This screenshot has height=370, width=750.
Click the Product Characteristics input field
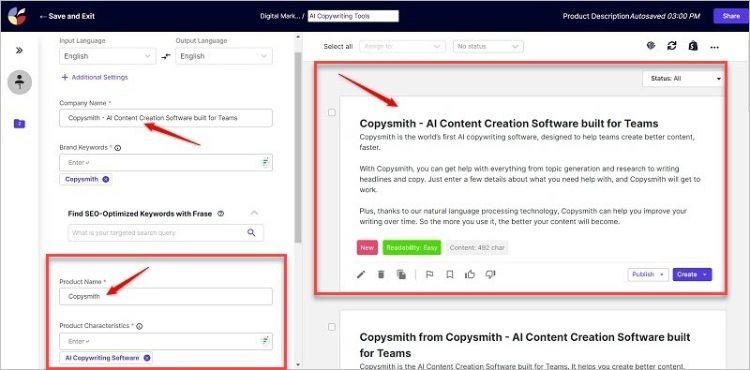pyautogui.click(x=166, y=341)
